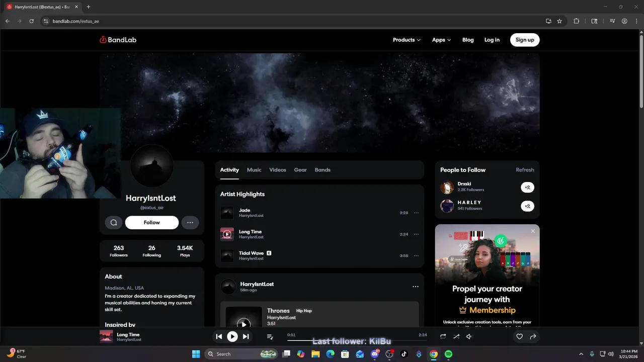Skip to previous track in player
Screen dimensions: 644x362
click(219, 336)
